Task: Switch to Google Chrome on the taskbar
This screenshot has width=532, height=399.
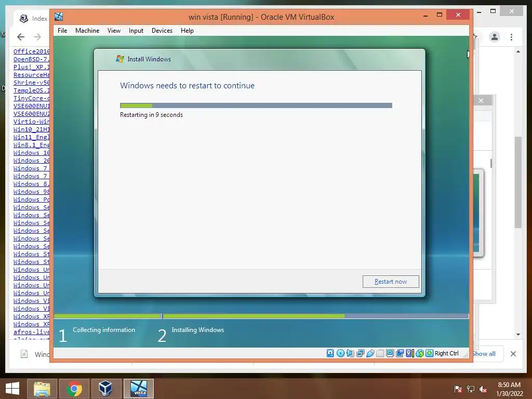Action: click(x=74, y=389)
